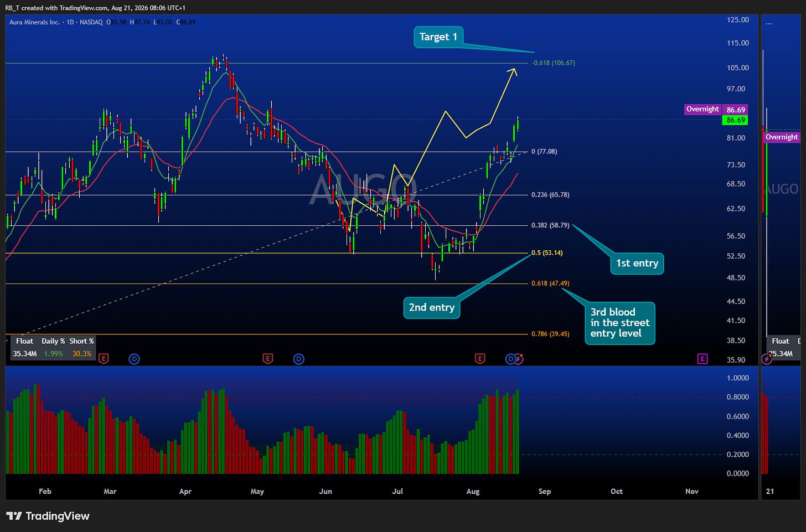The height and width of the screenshot is (532, 806).
Task: Click the Apr label on the time axis
Action: 185,491
